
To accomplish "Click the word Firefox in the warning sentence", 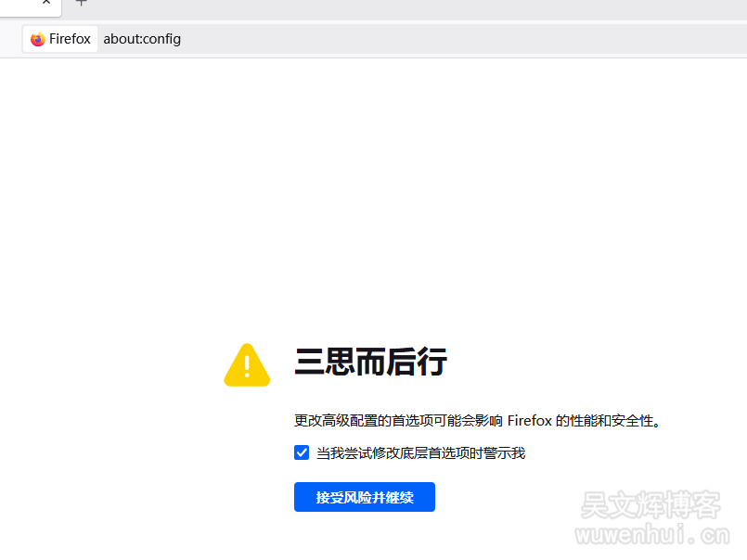I will tap(530, 421).
